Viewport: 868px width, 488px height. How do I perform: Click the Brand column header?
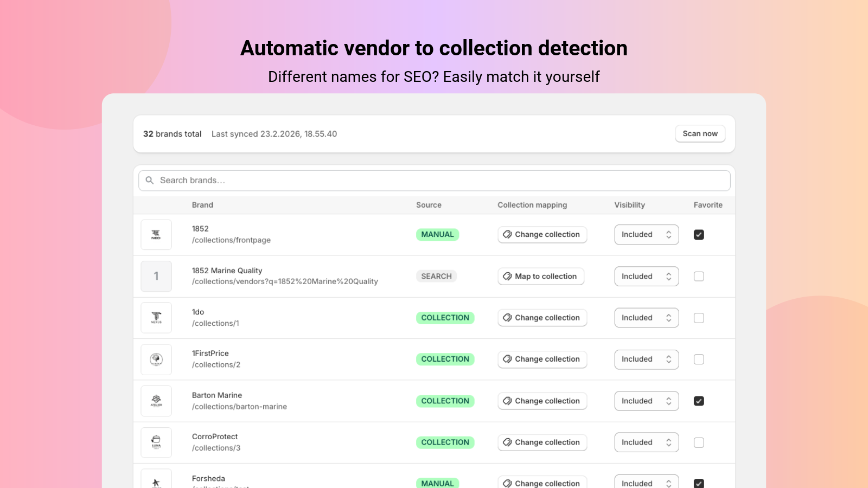click(x=202, y=205)
